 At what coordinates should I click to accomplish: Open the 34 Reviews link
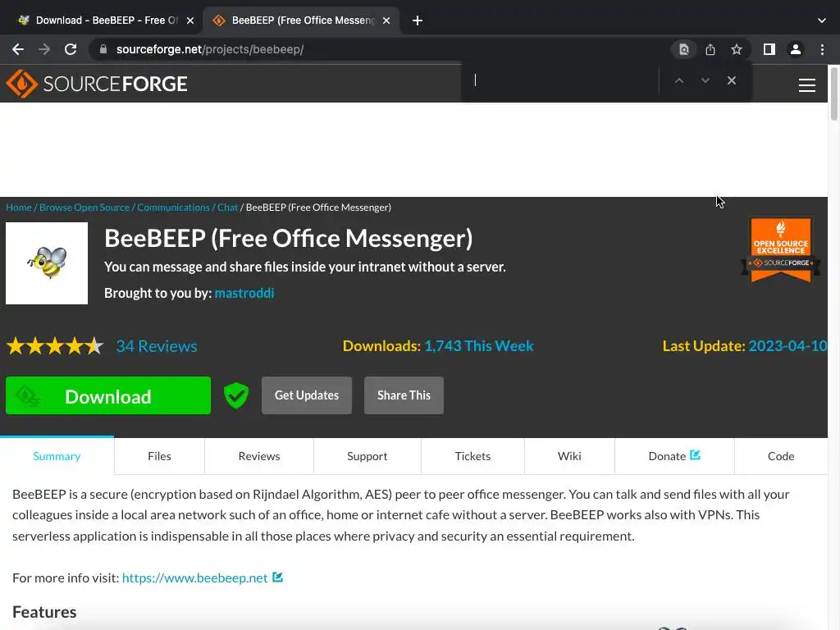157,346
